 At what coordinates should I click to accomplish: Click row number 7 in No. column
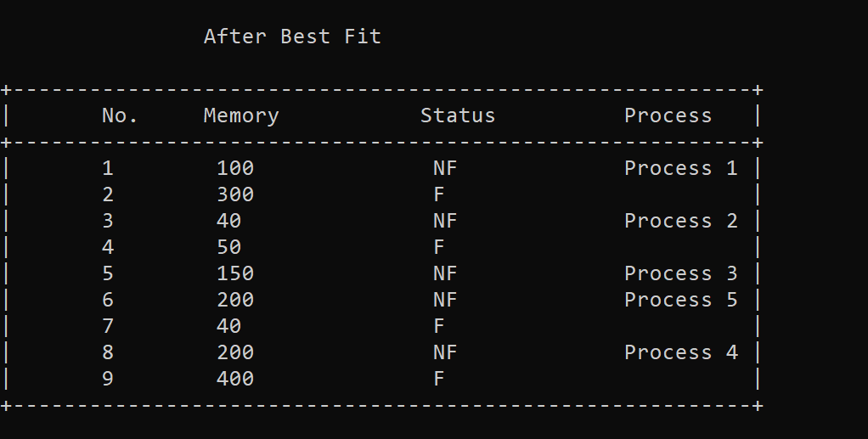108,326
